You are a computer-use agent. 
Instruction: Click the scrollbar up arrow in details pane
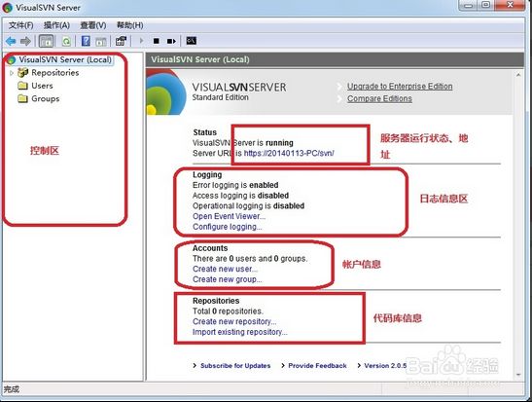[x=518, y=75]
